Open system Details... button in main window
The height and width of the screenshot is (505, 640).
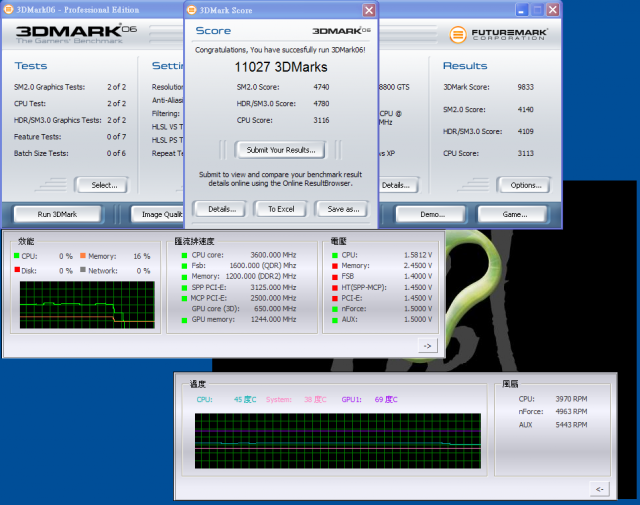[398, 185]
